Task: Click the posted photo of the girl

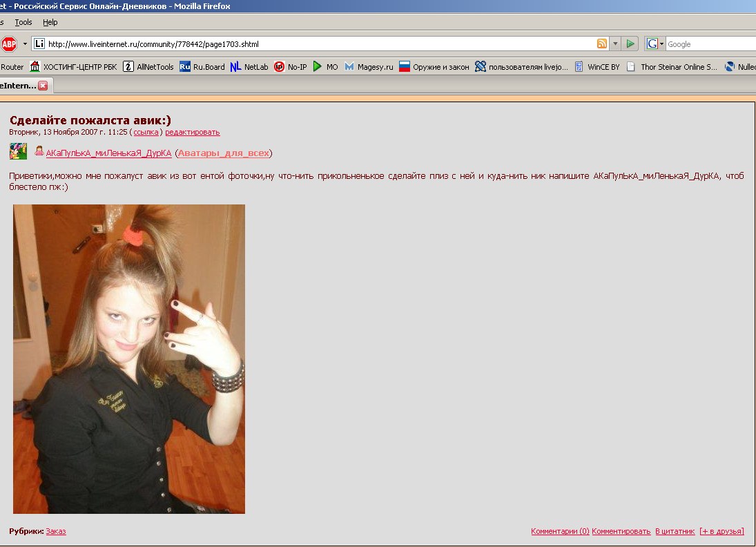Action: tap(129, 358)
